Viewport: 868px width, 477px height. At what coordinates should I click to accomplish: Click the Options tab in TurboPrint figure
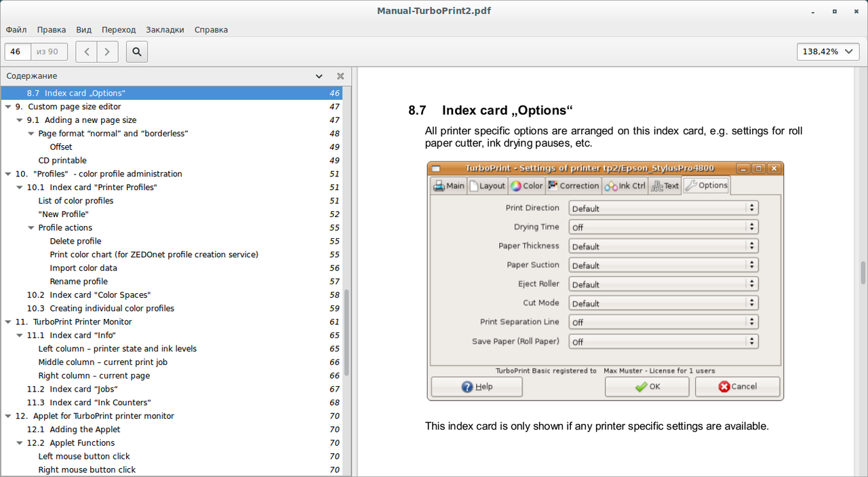coord(706,185)
